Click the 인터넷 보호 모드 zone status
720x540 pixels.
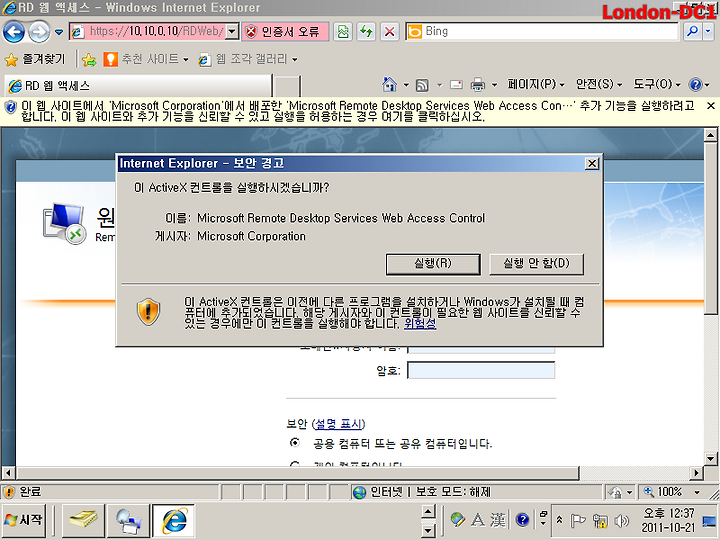pos(422,492)
